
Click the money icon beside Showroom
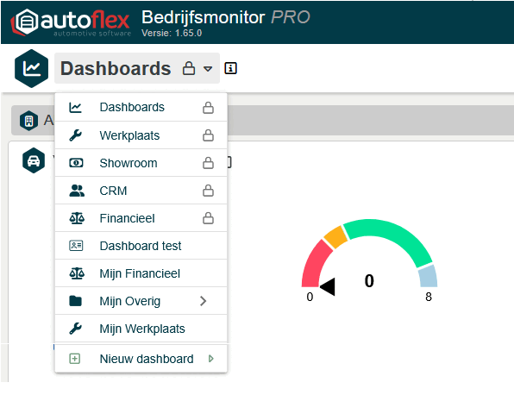(76, 163)
